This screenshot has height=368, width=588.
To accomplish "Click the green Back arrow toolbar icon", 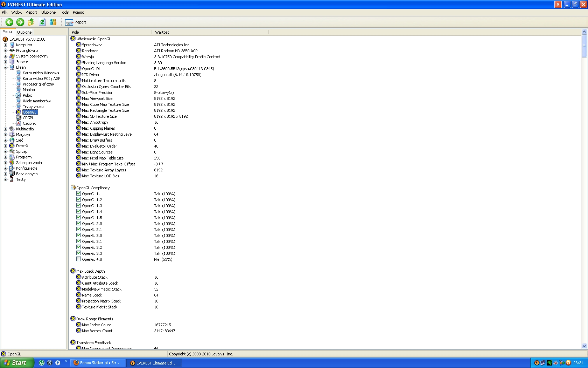I will tap(9, 22).
